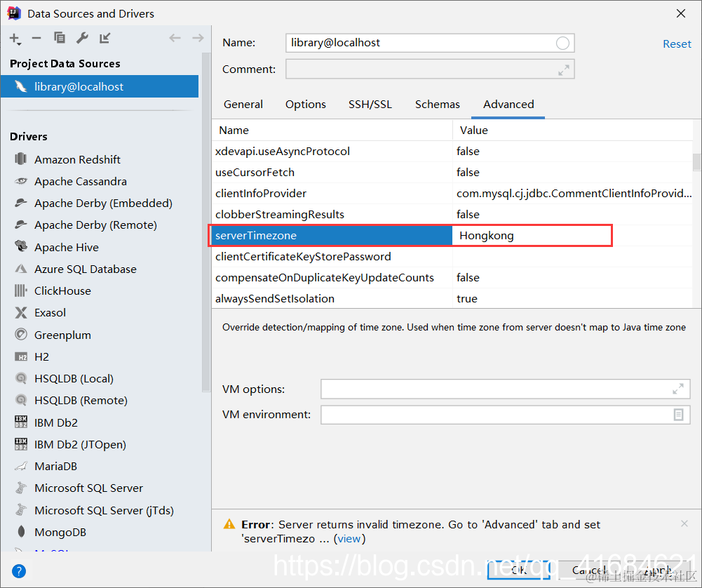Close the Data Sources and Drivers dialog
The height and width of the screenshot is (588, 702).
(x=681, y=13)
